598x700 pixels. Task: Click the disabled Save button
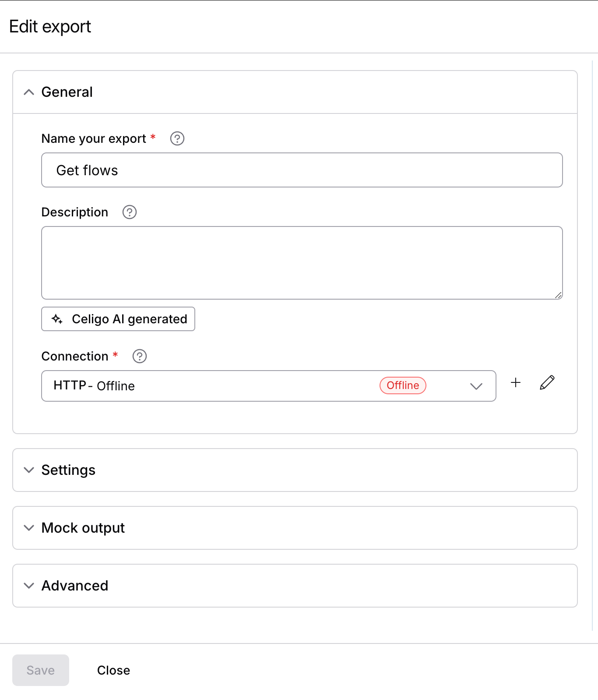pos(40,670)
